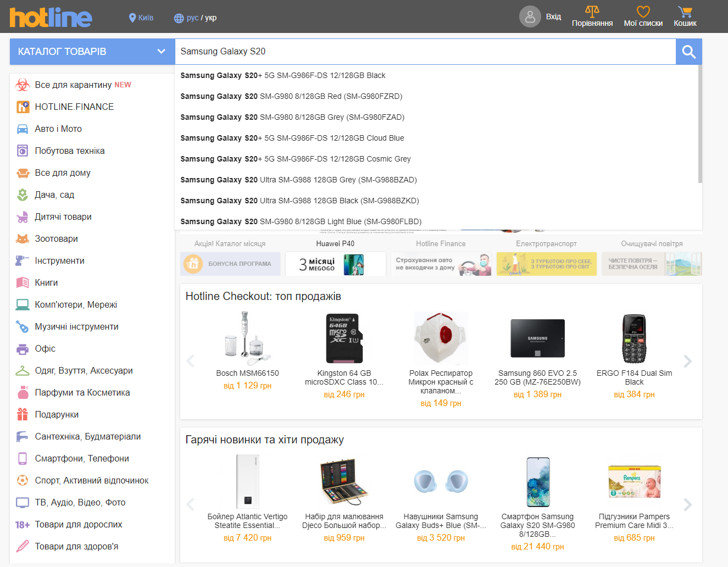
Task: Click the car icon for Авто і Мото
Action: [x=23, y=129]
